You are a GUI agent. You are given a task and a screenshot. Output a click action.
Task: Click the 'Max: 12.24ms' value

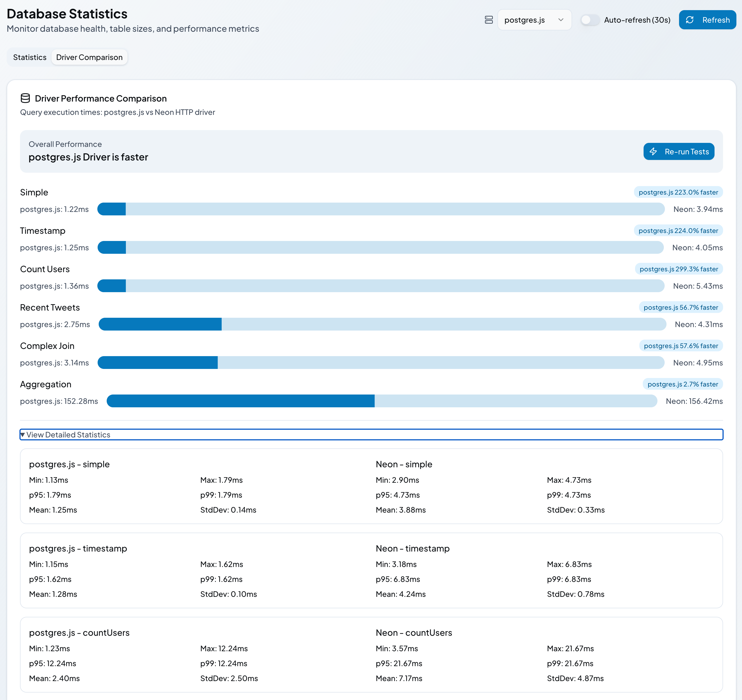224,649
